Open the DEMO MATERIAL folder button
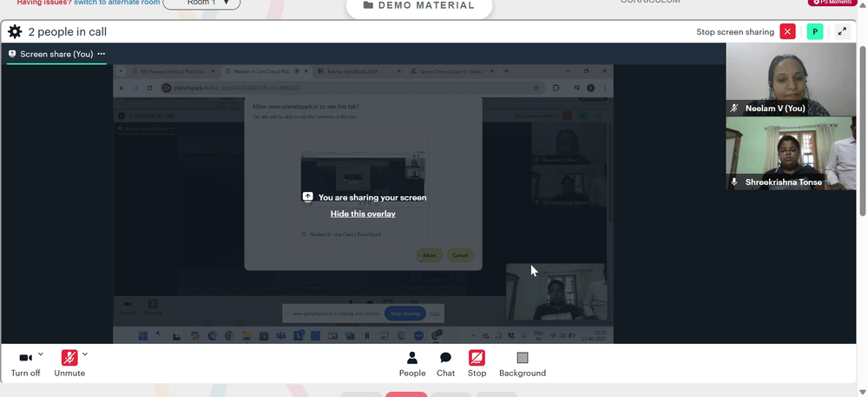 [419, 5]
